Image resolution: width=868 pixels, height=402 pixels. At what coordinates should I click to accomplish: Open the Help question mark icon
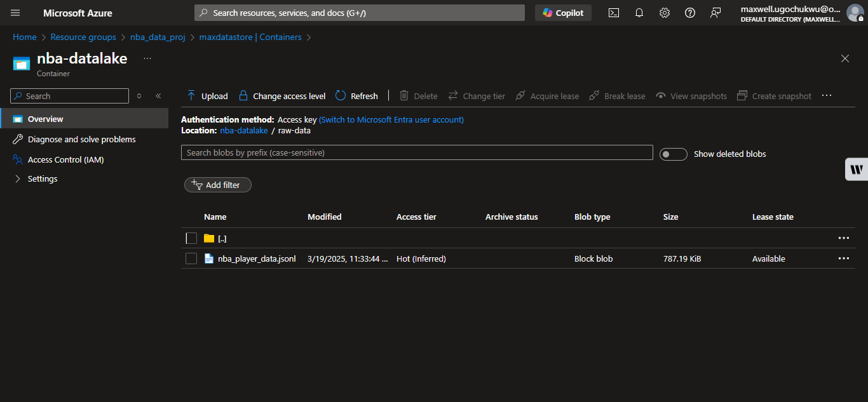[x=690, y=13]
